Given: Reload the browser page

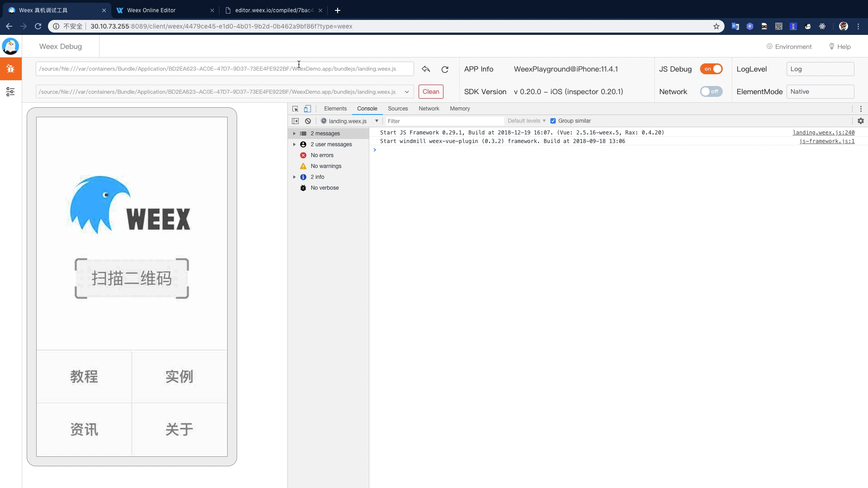Looking at the screenshot, I should 38,26.
